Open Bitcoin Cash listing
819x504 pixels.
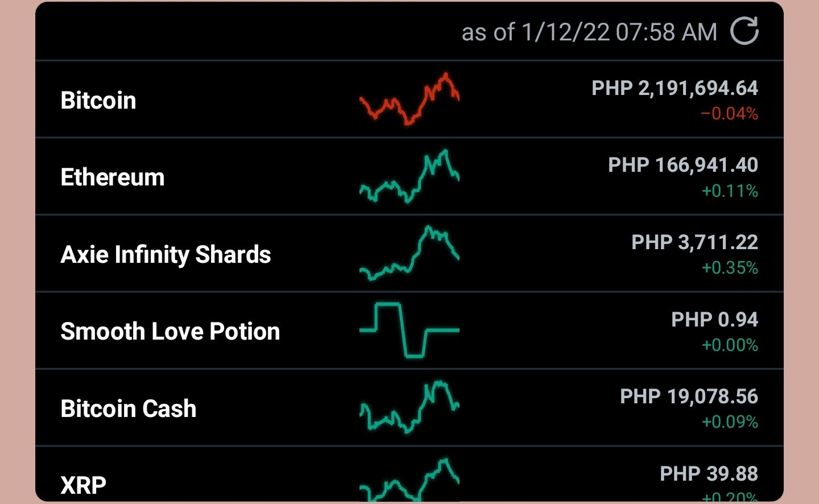[409, 408]
